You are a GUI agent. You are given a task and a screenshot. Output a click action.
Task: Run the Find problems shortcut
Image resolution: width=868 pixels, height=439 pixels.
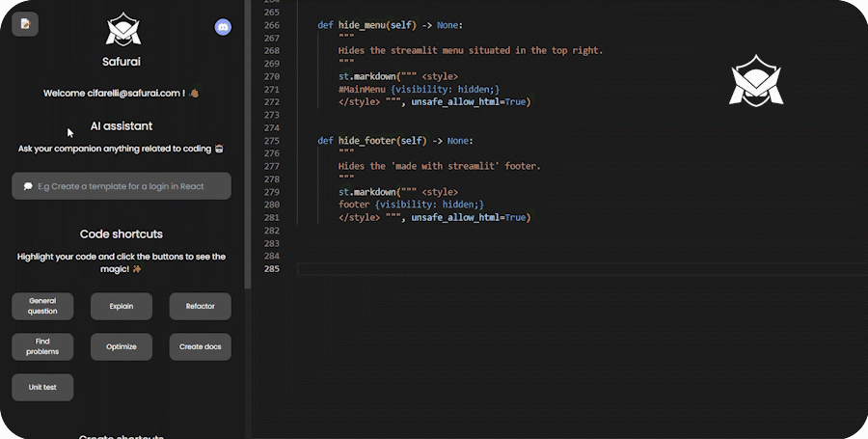pos(42,346)
